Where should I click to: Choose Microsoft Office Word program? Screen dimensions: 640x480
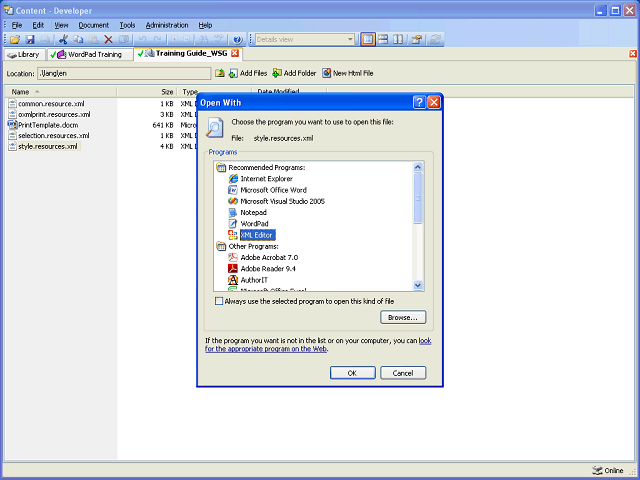(273, 190)
